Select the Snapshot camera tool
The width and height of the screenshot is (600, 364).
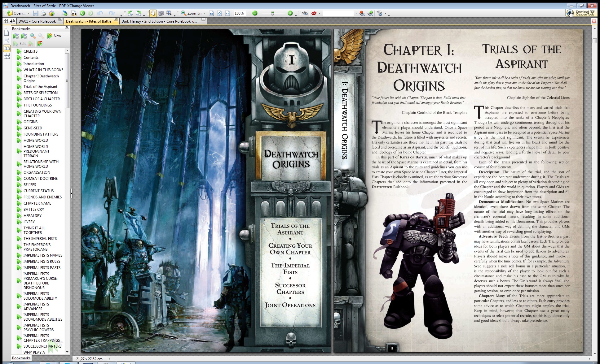pos(161,13)
